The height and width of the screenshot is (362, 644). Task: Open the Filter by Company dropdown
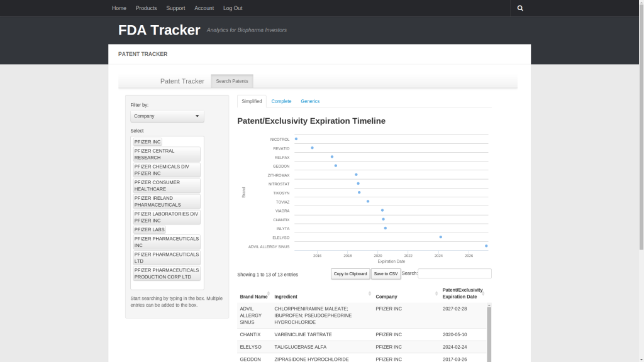click(167, 116)
